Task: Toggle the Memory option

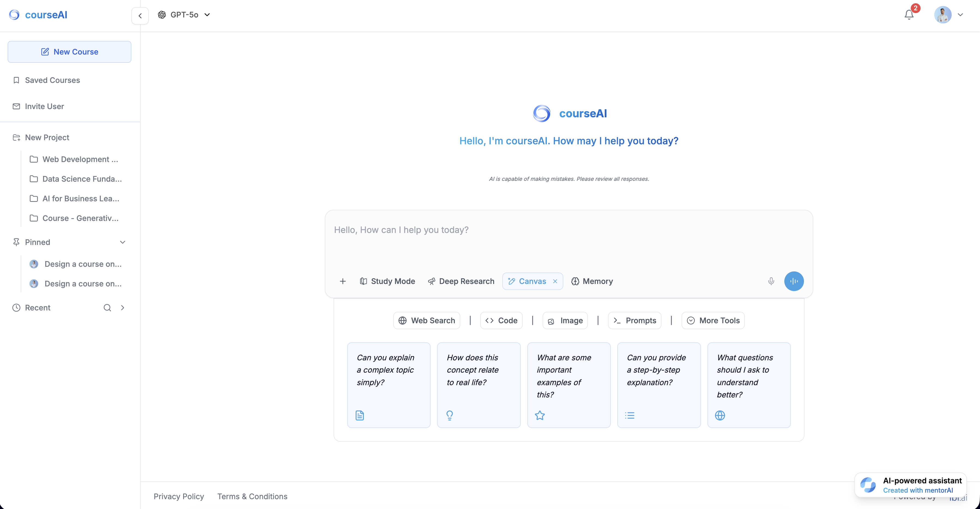Action: pos(592,281)
